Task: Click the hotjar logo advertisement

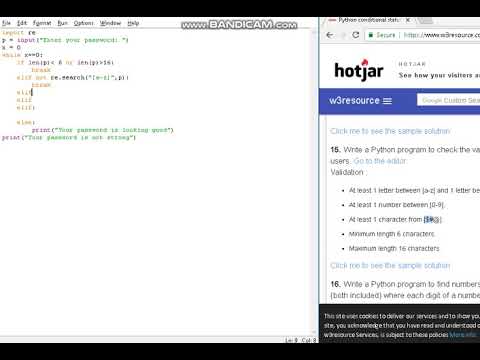Action: pos(359,70)
